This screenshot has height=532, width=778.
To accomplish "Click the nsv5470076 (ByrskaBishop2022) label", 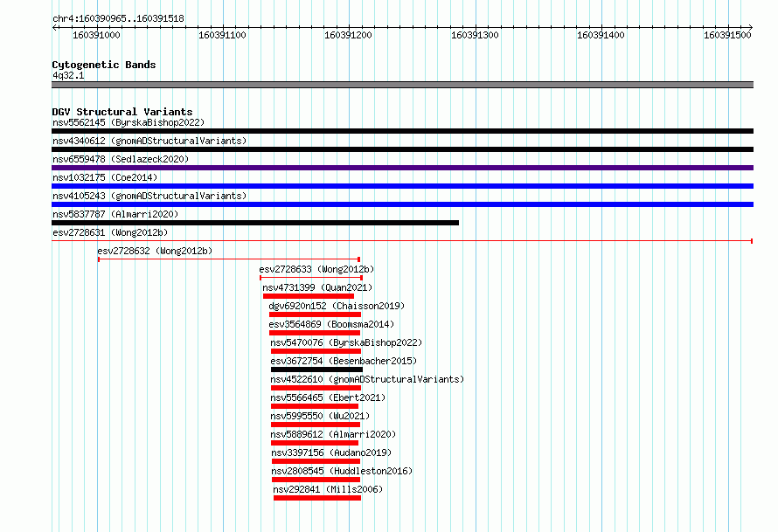I will coord(346,342).
